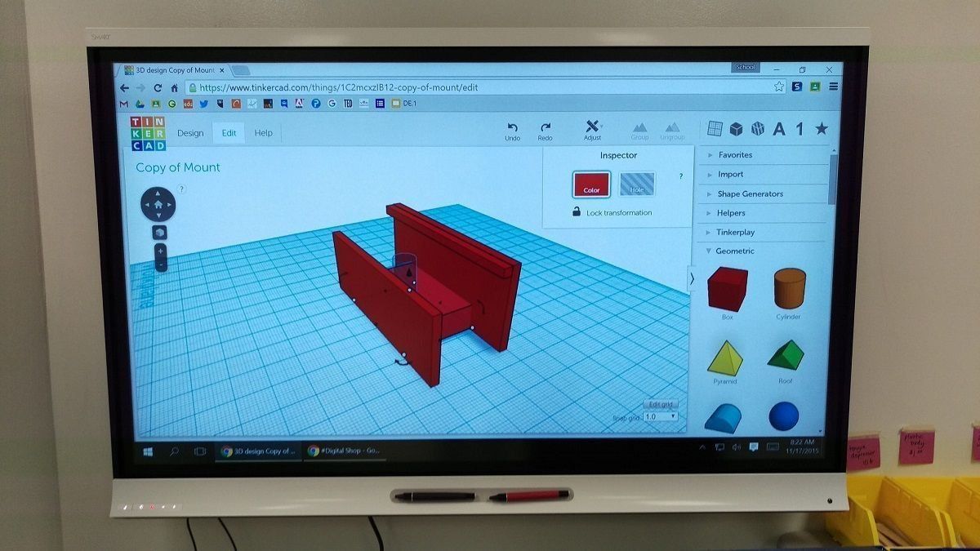980x551 pixels.
Task: Mute the volume from the system tray
Action: point(738,447)
